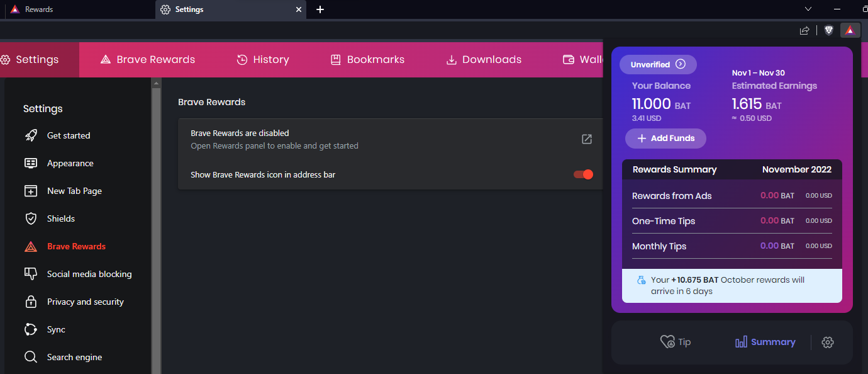The height and width of the screenshot is (374, 868).
Task: Click the external link icon beside Brave Rewards are disabled
Action: (587, 139)
